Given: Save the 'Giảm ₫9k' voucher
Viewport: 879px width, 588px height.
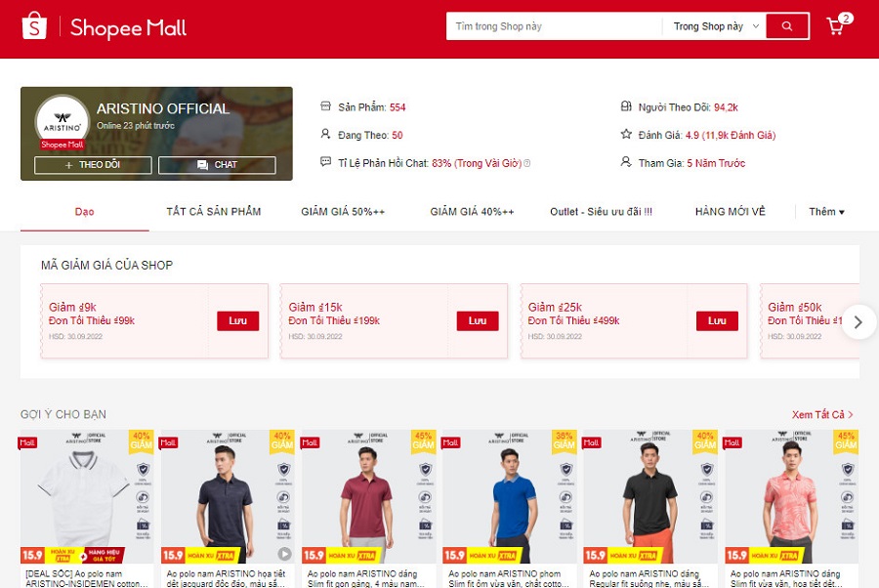Looking at the screenshot, I should 237,321.
